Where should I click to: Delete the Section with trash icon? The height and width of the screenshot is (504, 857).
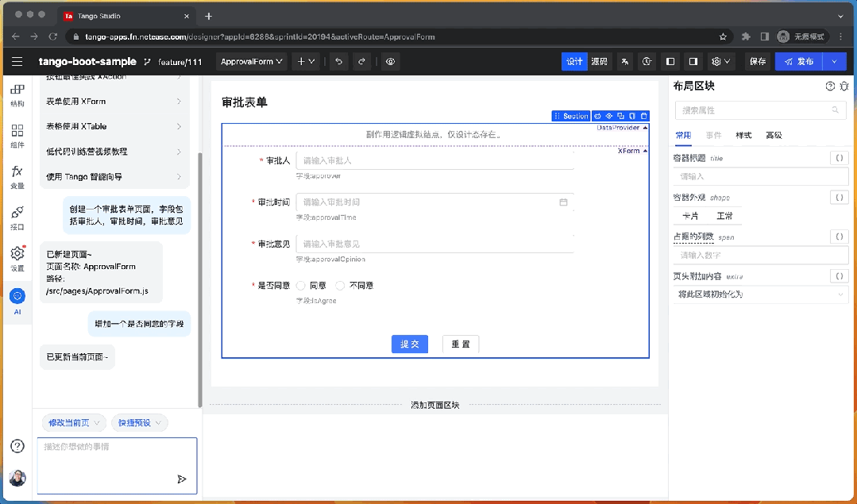click(x=644, y=116)
